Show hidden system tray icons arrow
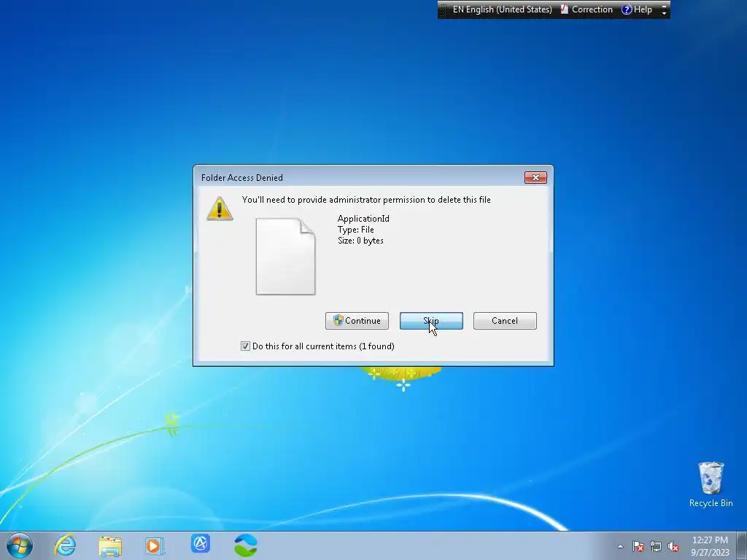Viewport: 747px width, 560px height. coord(620,546)
